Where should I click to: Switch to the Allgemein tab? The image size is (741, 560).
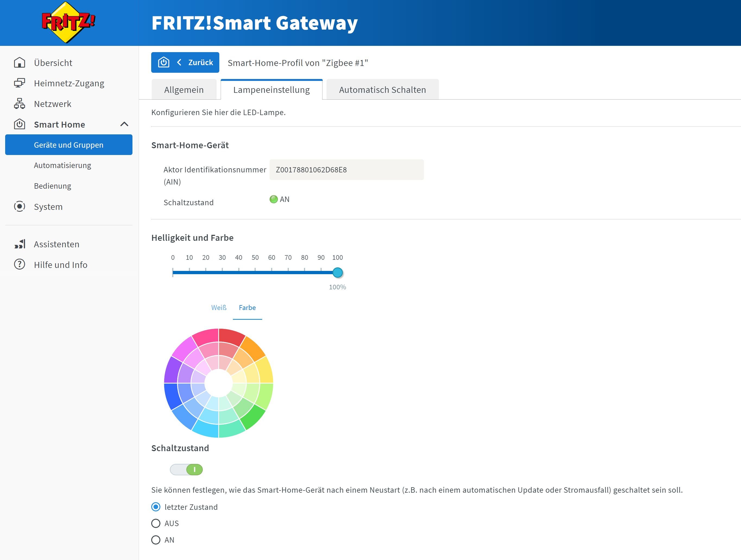click(x=184, y=89)
